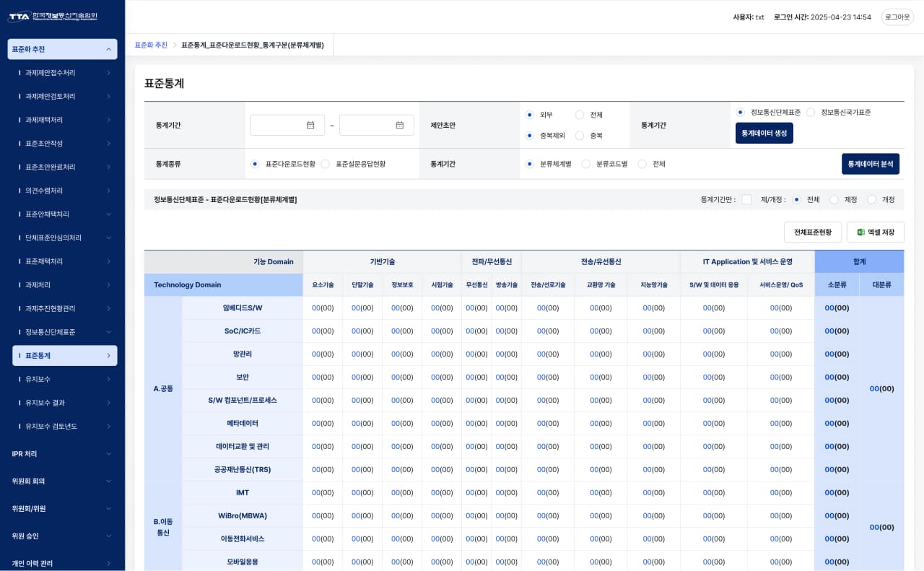The image size is (924, 571).
Task: Switch to the 표준통계 분류체계별 tab
Action: point(252,45)
